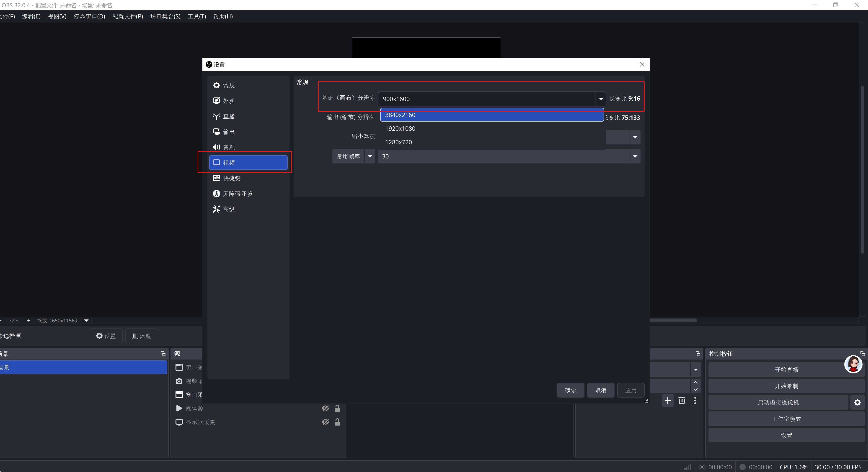Click the virtual camera gear settings icon

(x=857, y=402)
